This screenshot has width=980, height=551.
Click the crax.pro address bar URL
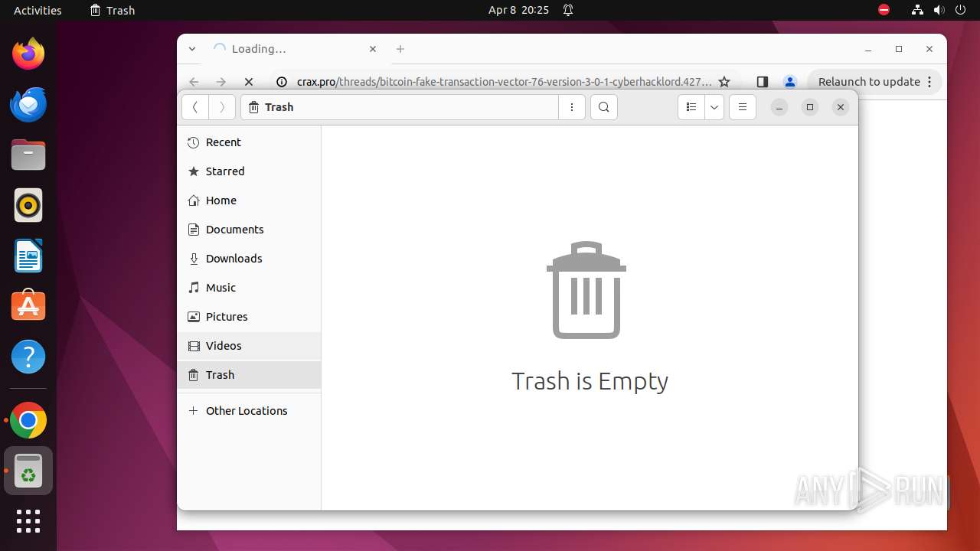pyautogui.click(x=505, y=82)
